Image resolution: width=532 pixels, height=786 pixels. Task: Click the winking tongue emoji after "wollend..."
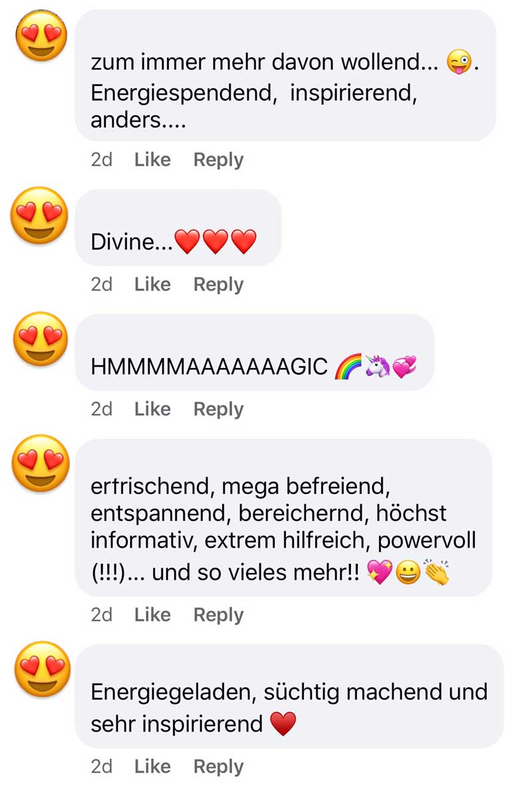[460, 62]
